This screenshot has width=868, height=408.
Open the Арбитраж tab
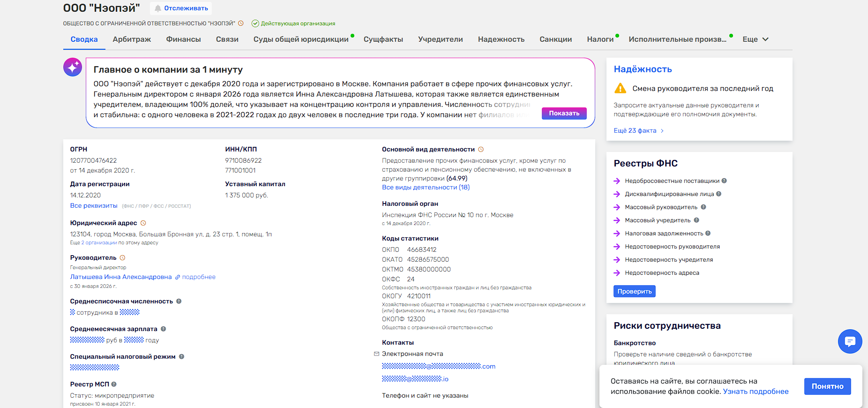(132, 39)
